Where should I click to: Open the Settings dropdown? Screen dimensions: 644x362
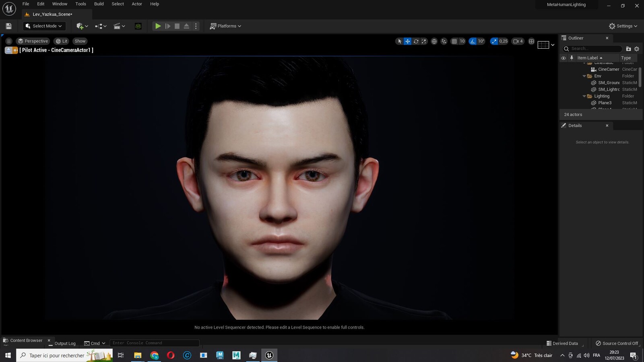point(623,26)
